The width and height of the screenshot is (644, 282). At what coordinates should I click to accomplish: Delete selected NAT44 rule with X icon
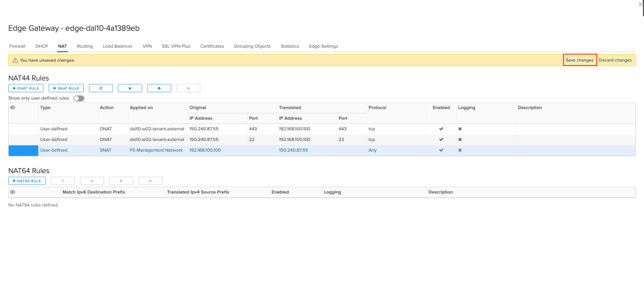pyautogui.click(x=130, y=89)
